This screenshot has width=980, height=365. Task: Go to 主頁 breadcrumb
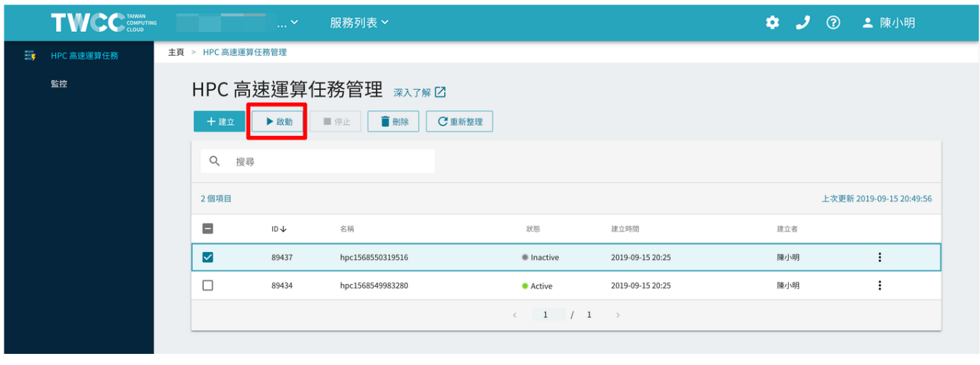(176, 52)
